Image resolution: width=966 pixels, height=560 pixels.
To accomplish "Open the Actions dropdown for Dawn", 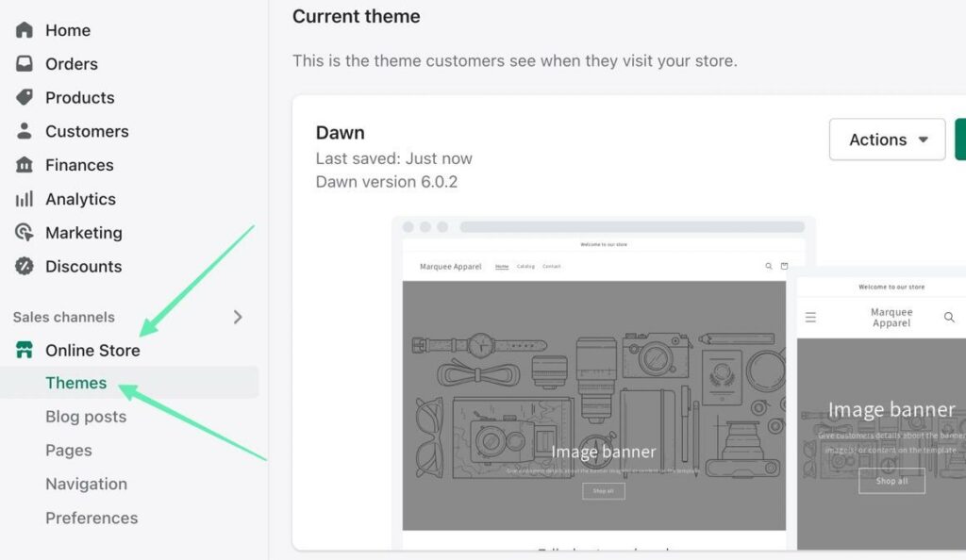I will click(887, 140).
